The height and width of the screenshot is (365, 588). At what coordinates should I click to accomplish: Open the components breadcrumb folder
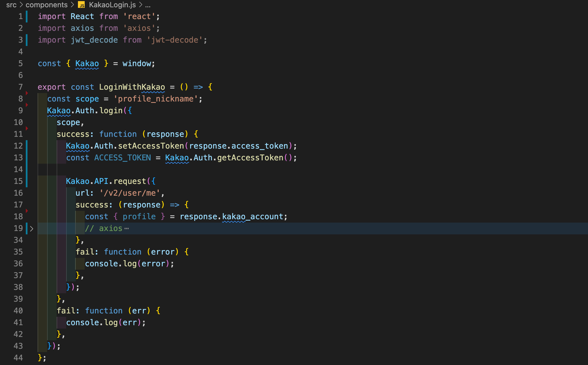[47, 5]
